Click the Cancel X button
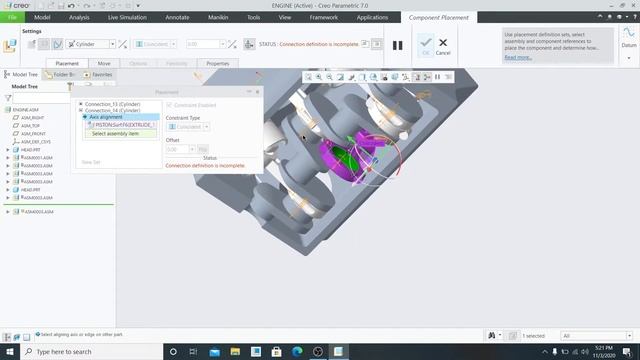 point(443,46)
